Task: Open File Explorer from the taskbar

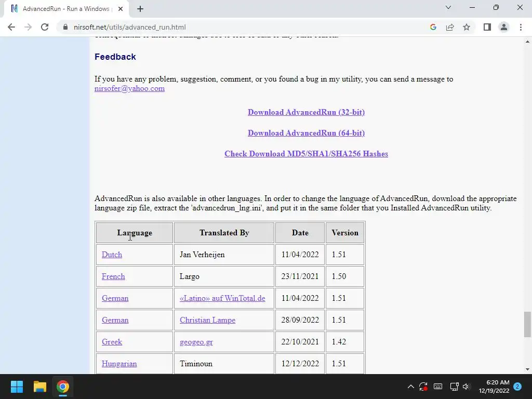Action: click(x=39, y=387)
